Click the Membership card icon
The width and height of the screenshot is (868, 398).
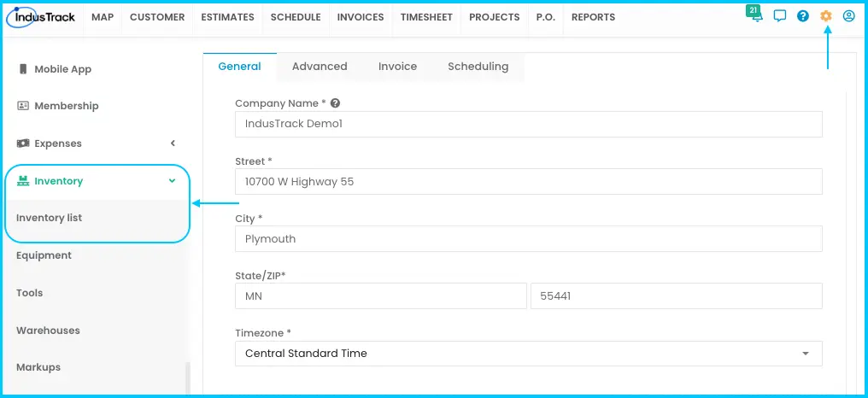[x=23, y=105]
